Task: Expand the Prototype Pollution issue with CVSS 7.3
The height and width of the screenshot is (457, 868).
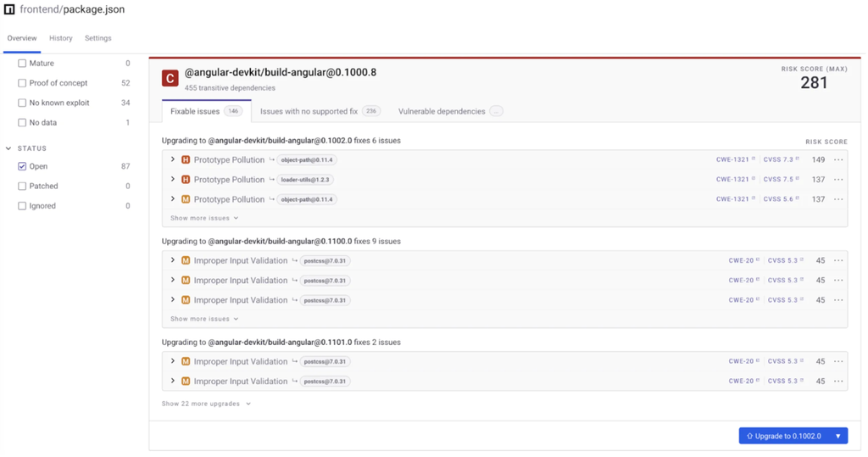Action: (173, 159)
